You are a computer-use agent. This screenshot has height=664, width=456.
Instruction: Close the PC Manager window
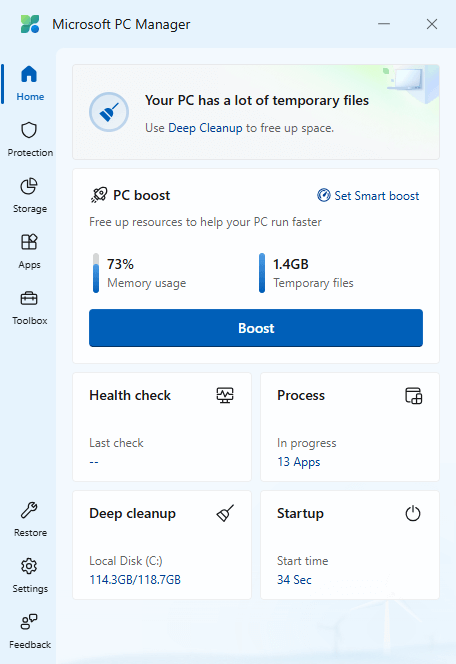pyautogui.click(x=432, y=24)
